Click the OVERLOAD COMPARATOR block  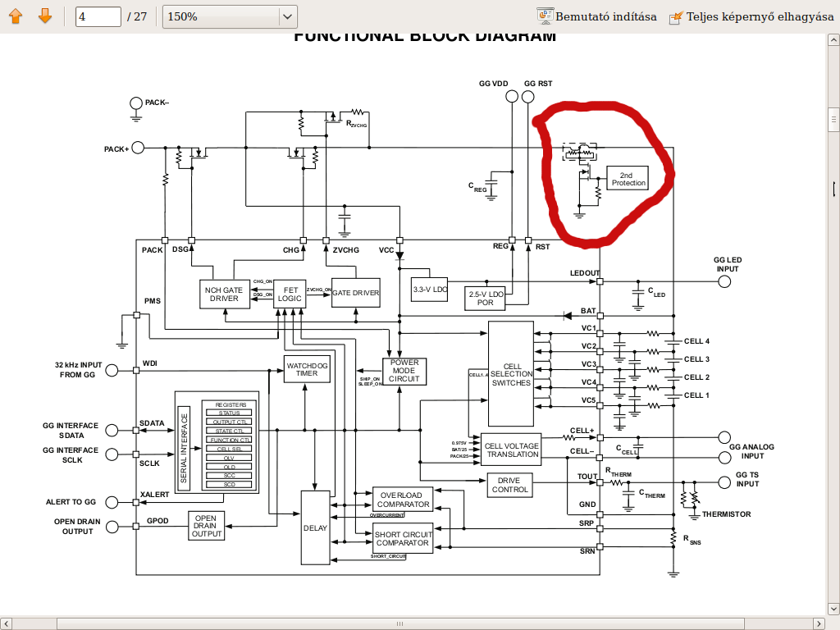pyautogui.click(x=403, y=500)
